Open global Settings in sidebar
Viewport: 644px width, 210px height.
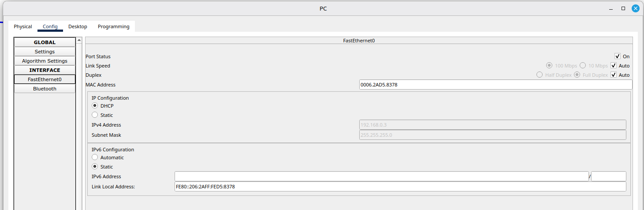tap(45, 52)
